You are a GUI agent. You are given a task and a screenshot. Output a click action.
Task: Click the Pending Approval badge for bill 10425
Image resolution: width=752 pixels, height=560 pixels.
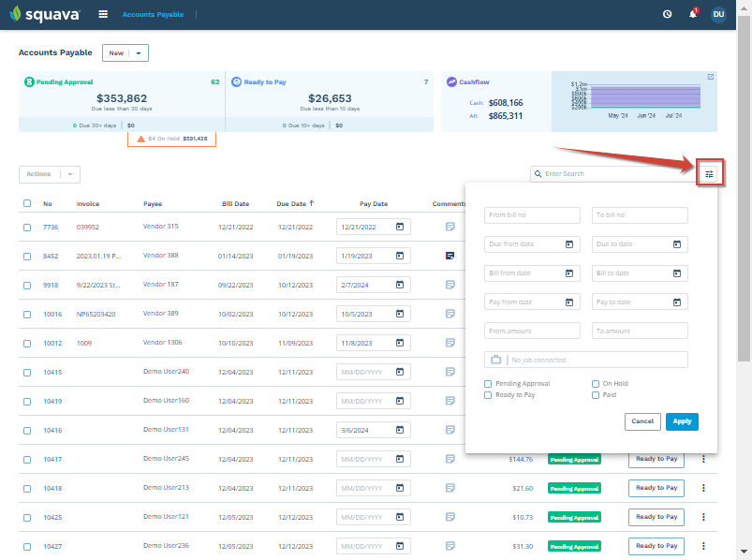click(575, 517)
